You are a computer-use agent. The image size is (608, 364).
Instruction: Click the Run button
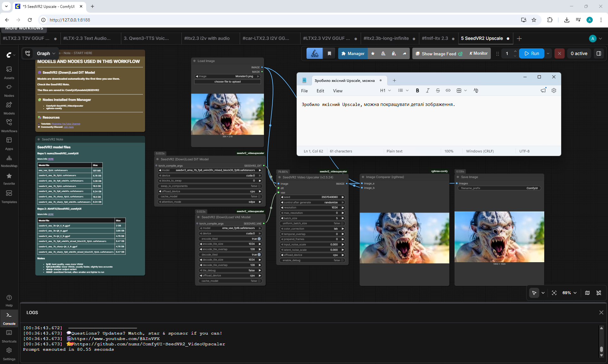point(532,53)
